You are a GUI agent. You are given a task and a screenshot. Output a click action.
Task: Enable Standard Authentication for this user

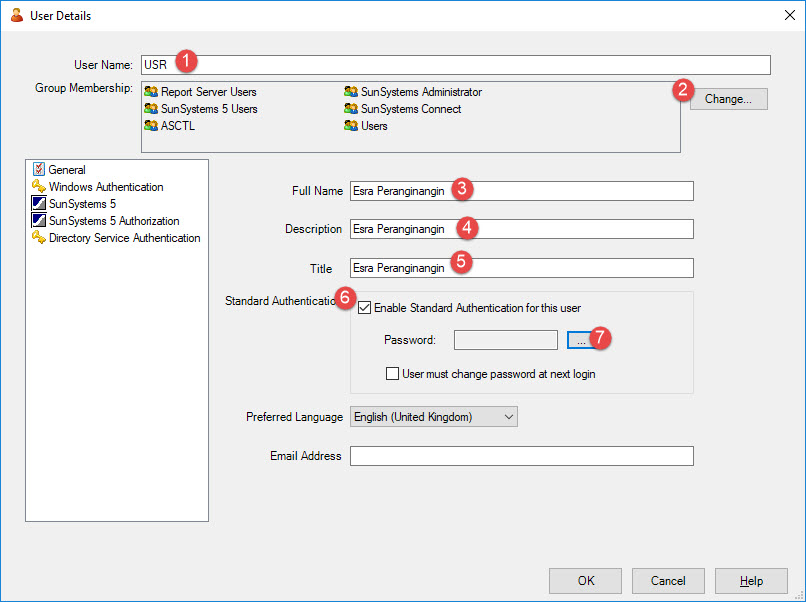pos(365,308)
